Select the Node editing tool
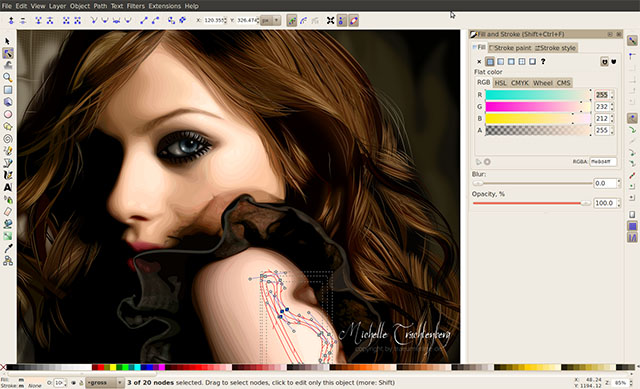The height and width of the screenshot is (389, 640). tap(8, 53)
